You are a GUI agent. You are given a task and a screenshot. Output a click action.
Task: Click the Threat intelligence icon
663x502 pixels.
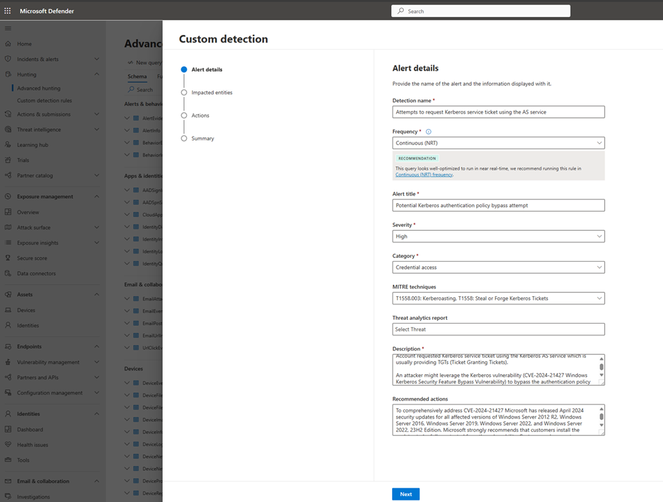tap(8, 129)
